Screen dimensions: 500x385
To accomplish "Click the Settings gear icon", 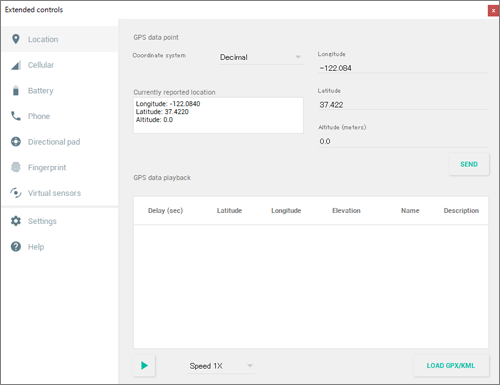I will tap(16, 221).
